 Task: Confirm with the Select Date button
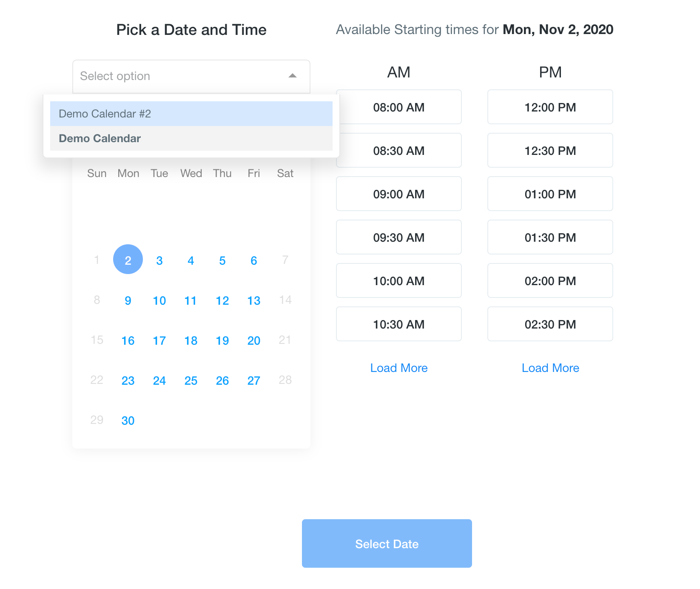pyautogui.click(x=387, y=543)
